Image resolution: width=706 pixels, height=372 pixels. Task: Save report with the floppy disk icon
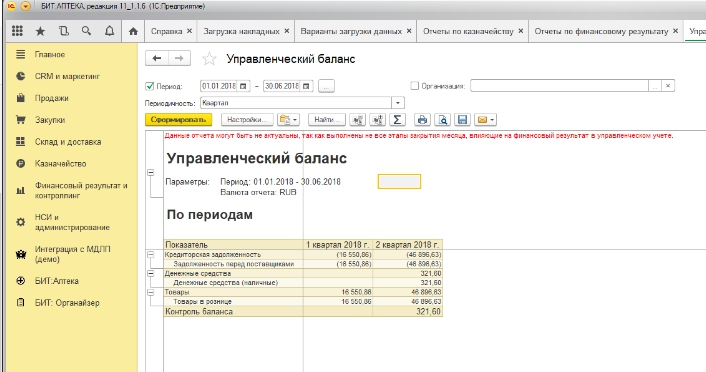pyautogui.click(x=462, y=120)
